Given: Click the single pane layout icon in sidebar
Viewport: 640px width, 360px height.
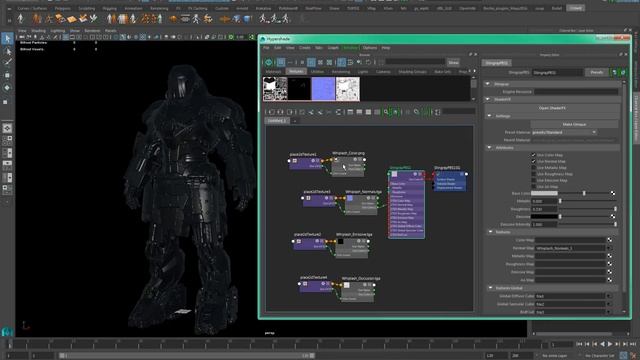Looking at the screenshot, I should click(x=7, y=128).
